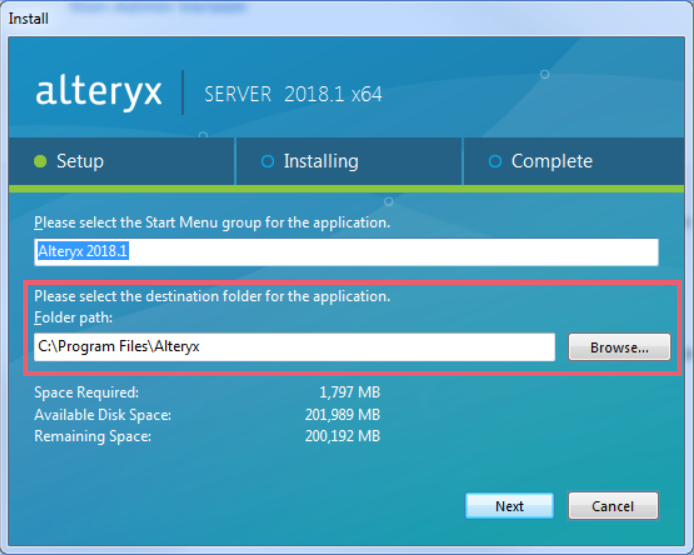Screen dimensions: 694x555
Task: Click 'Space Required:' label
Action: tap(86, 393)
